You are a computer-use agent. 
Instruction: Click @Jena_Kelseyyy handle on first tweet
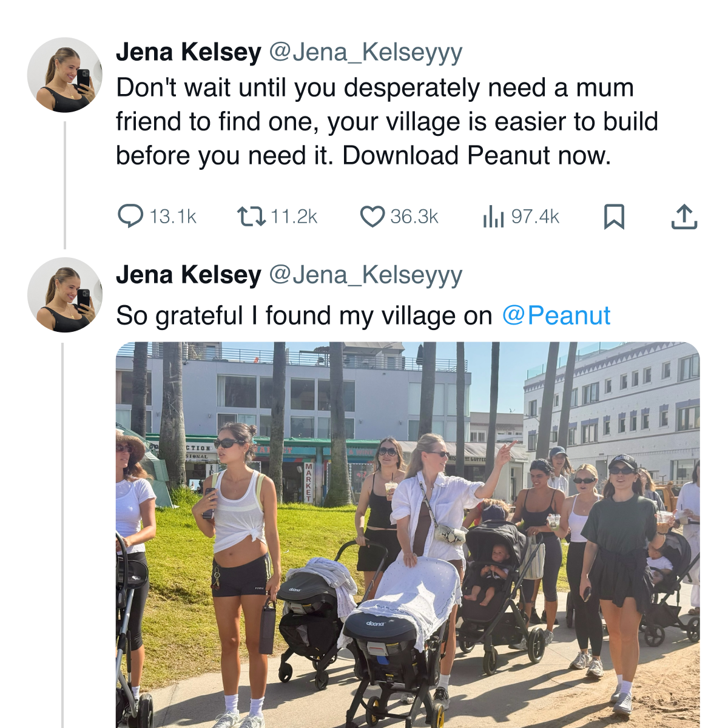(365, 53)
